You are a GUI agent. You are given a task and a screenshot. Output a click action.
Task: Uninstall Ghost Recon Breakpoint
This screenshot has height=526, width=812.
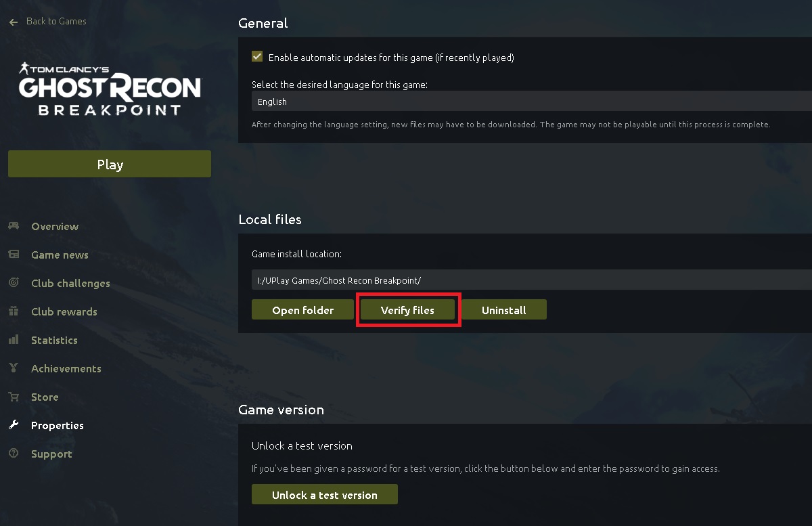[503, 310]
